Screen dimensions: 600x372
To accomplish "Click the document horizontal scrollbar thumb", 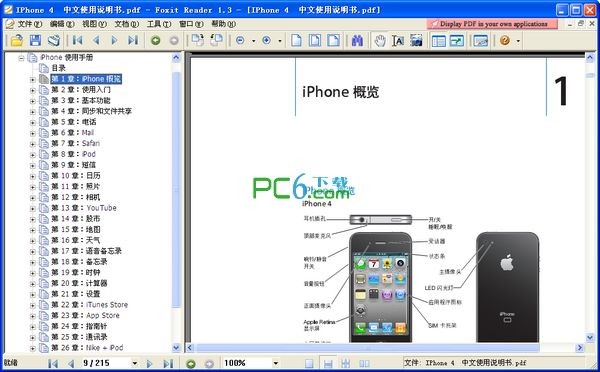I will [368, 348].
